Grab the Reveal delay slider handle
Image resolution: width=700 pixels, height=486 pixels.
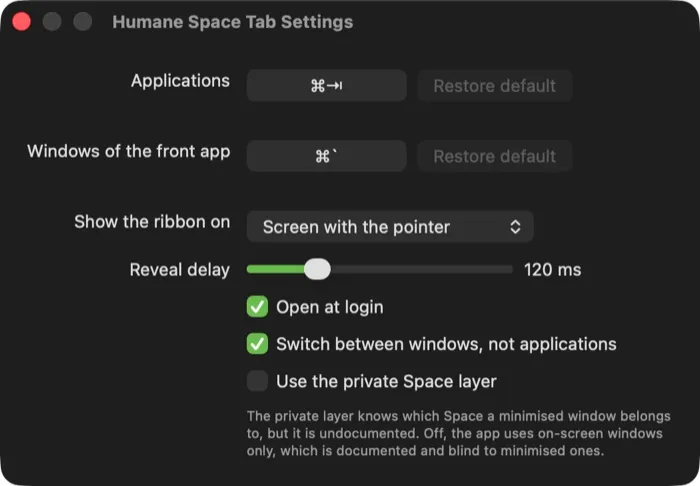[317, 269]
